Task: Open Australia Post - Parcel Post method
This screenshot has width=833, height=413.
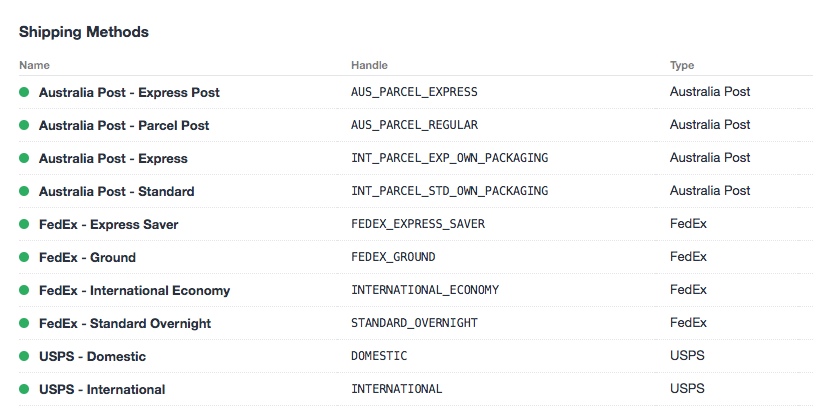Action: (124, 125)
